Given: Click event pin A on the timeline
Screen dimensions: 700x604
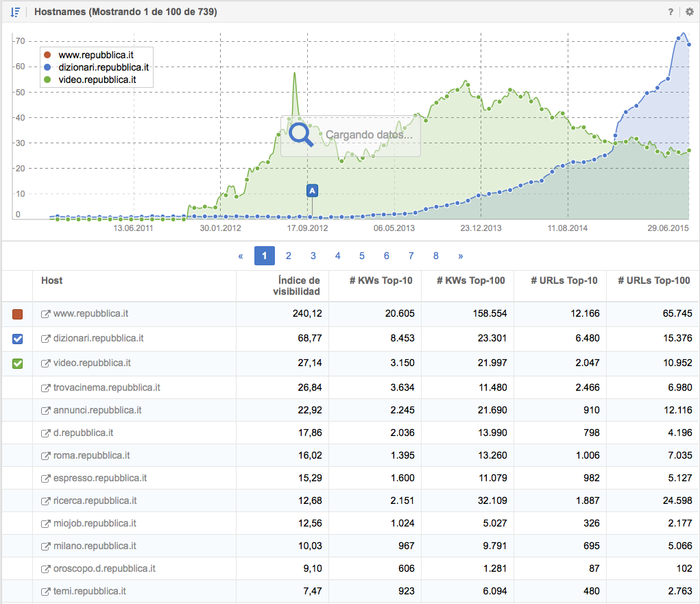Looking at the screenshot, I should tap(312, 190).
